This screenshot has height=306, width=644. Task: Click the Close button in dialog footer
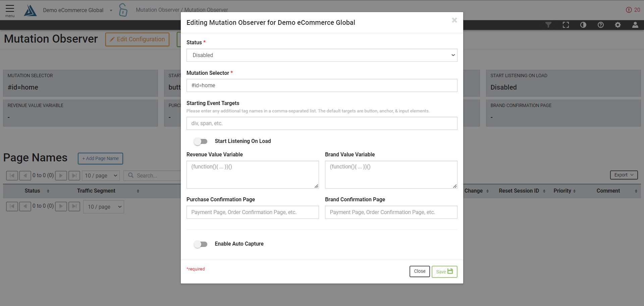[x=419, y=271]
